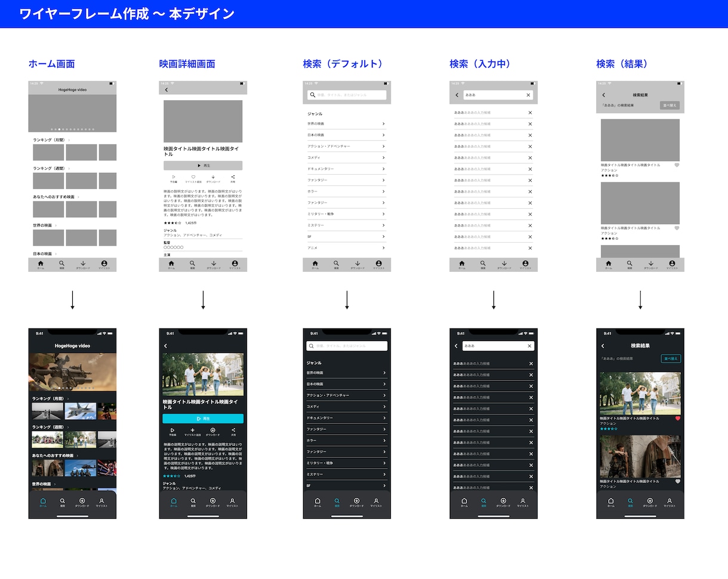Viewport: 728px width, 579px height.
Task: Tap back arrow beside dark あああ search field
Action: 456,346
